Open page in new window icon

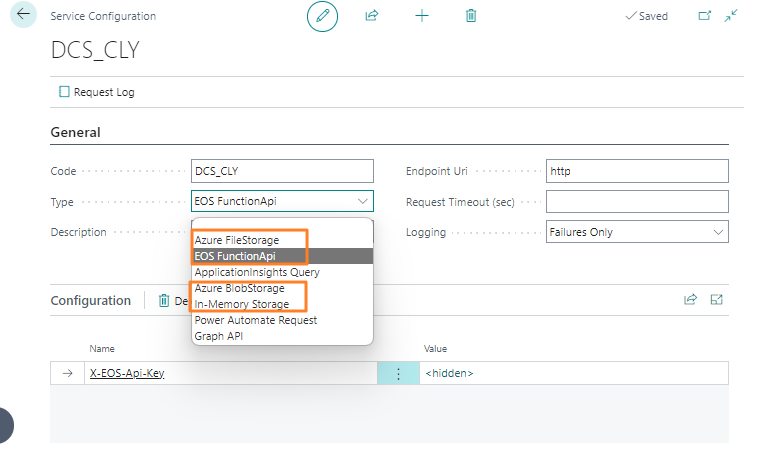click(704, 16)
